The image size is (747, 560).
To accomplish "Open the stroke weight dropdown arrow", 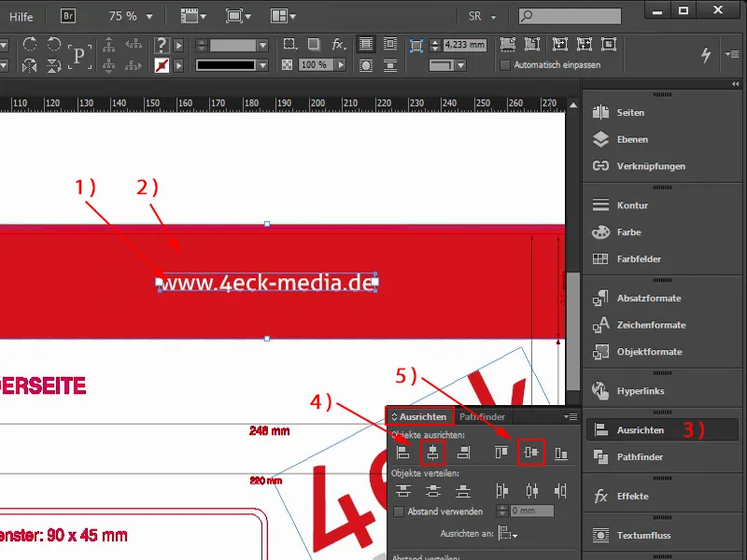I will tap(262, 45).
